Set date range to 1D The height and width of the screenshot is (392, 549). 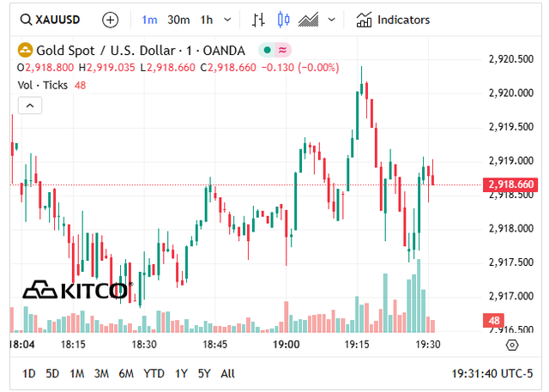pyautogui.click(x=28, y=374)
